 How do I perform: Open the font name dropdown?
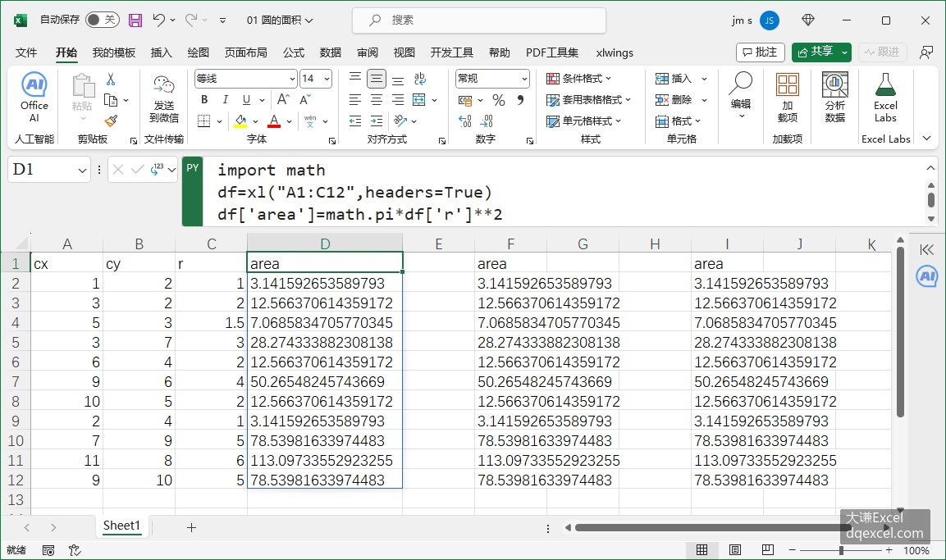point(292,79)
